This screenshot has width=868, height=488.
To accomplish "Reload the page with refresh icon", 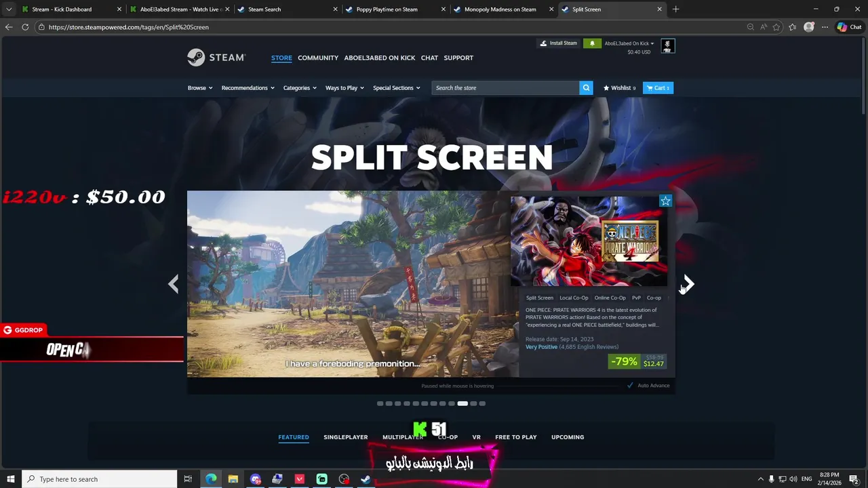I will pos(25,27).
